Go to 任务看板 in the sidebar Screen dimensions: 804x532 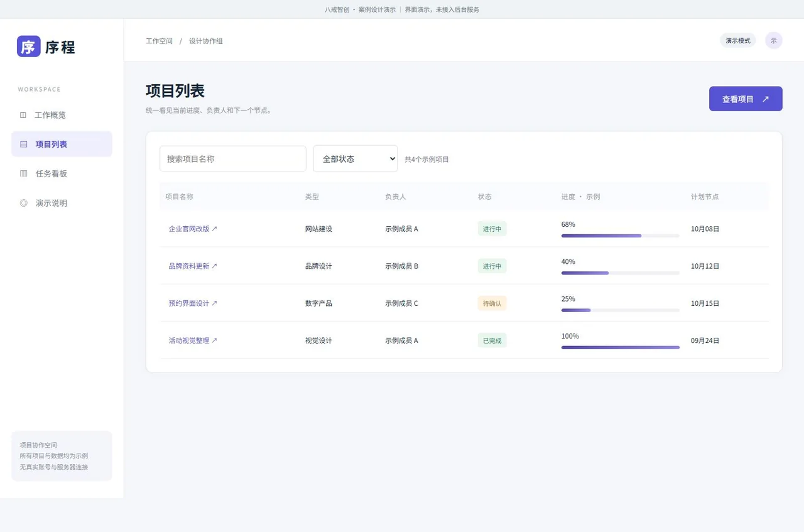click(62, 173)
